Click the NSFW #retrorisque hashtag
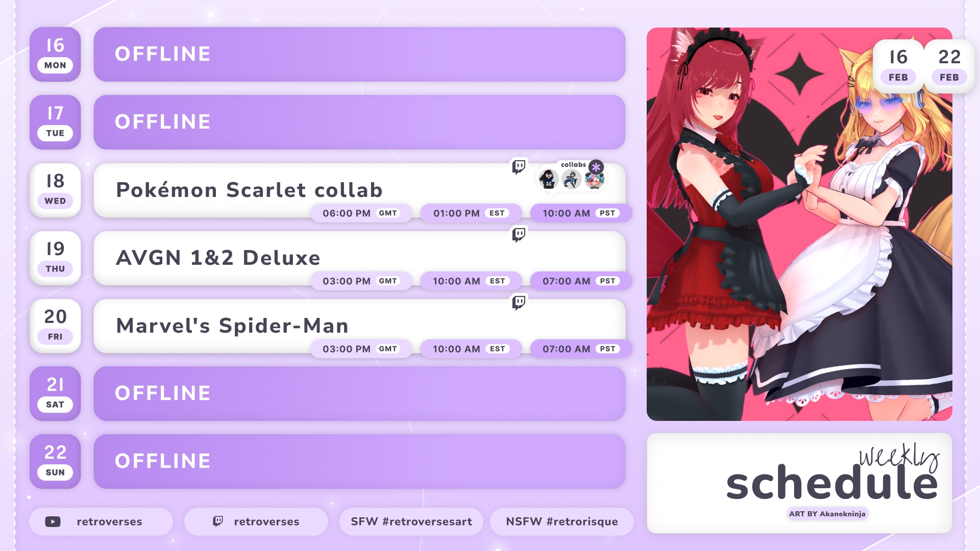 562,521
